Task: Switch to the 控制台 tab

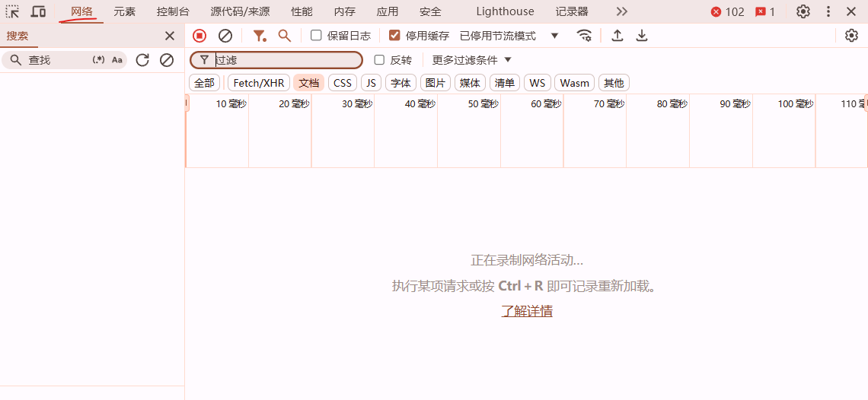Action: click(173, 11)
